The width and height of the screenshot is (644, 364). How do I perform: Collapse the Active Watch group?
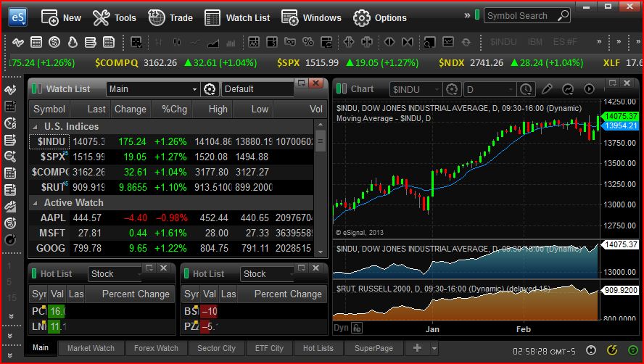(36, 203)
